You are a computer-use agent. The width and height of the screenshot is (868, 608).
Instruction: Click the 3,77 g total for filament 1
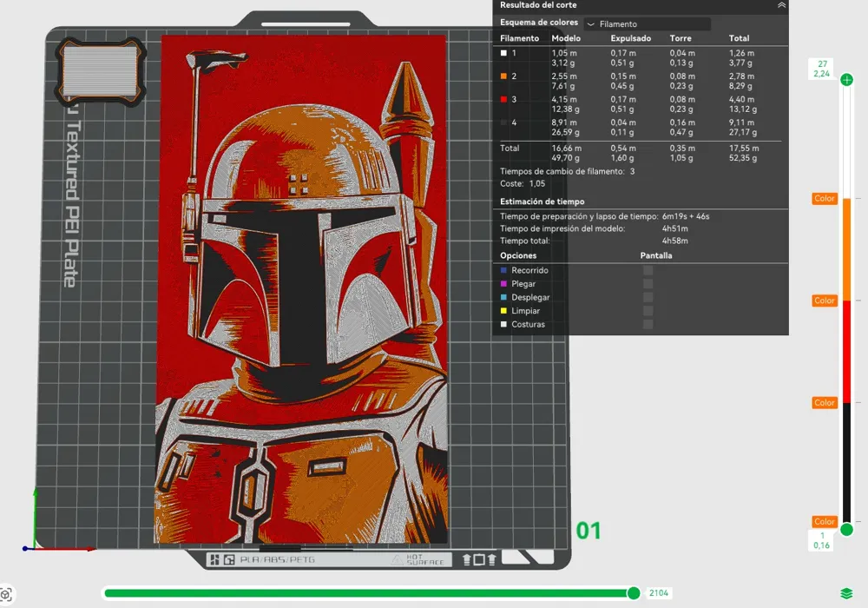tap(740, 63)
